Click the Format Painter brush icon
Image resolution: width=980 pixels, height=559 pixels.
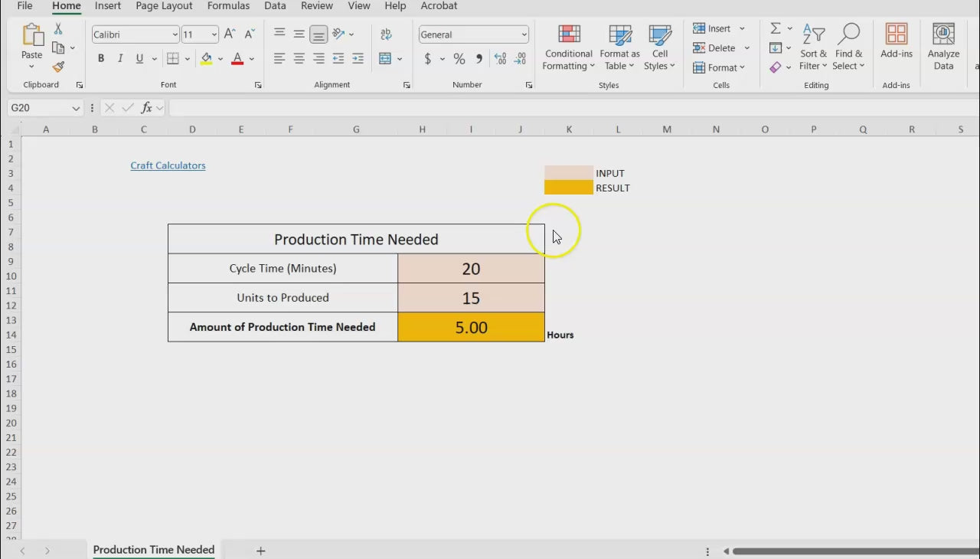coord(58,67)
